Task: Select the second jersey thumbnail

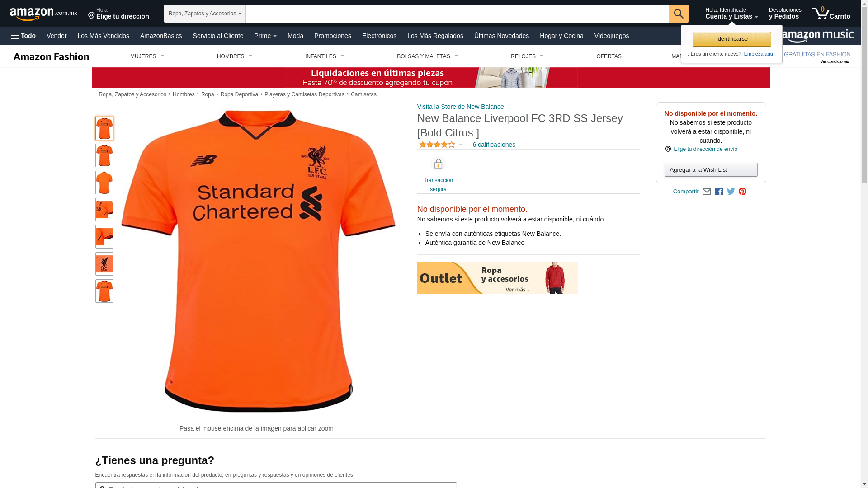Action: [104, 155]
